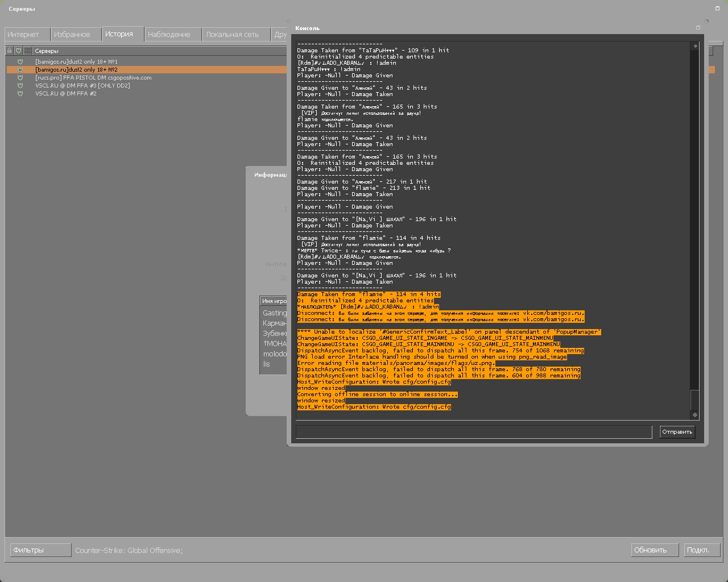This screenshot has height=582, width=728.
Task: Click the console window's top-right corner icon
Action: click(x=698, y=27)
